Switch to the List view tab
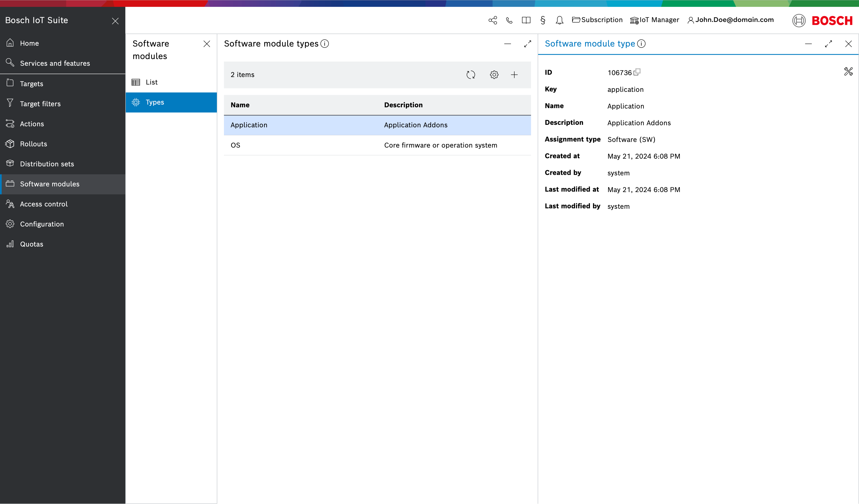859x504 pixels. coord(151,82)
